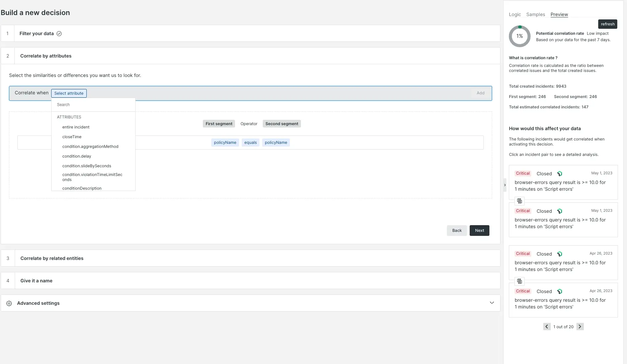The height and width of the screenshot is (364, 627).
Task: Open the first Apr 26, 2023 incident card
Action: 563,263
